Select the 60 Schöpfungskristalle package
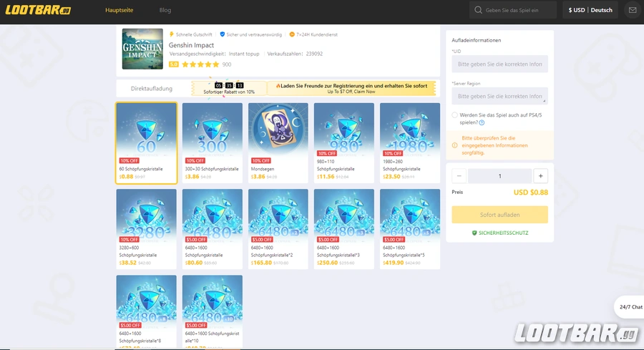 [x=147, y=143]
